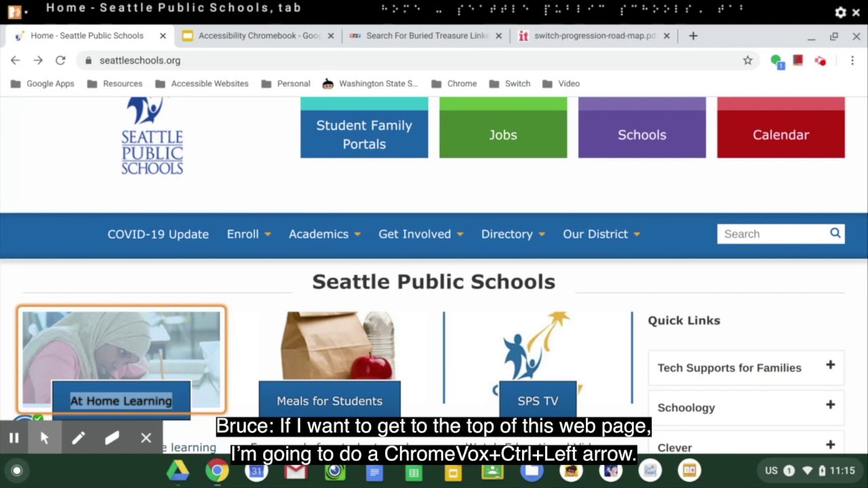
Task: Open Gmail from the shelf
Action: point(296,470)
